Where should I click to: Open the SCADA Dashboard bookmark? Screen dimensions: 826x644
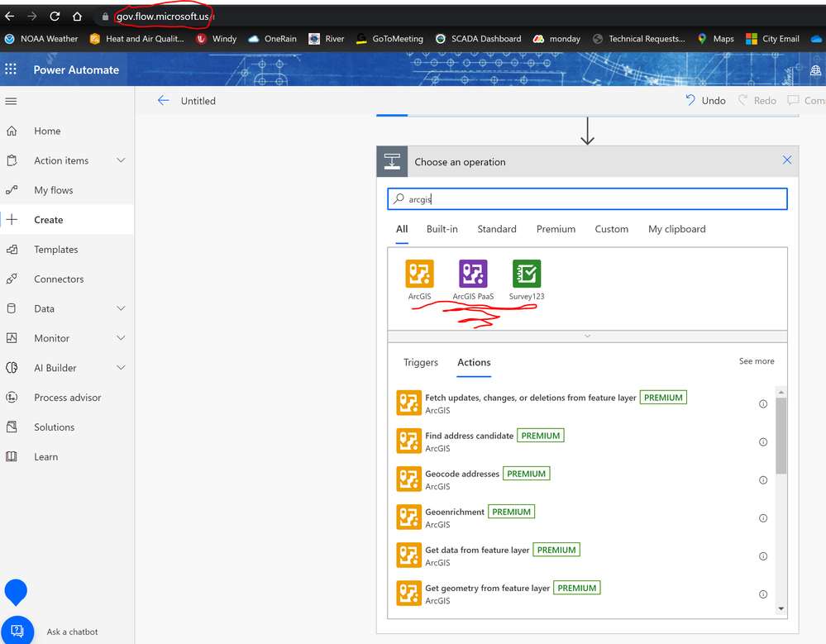pos(479,38)
